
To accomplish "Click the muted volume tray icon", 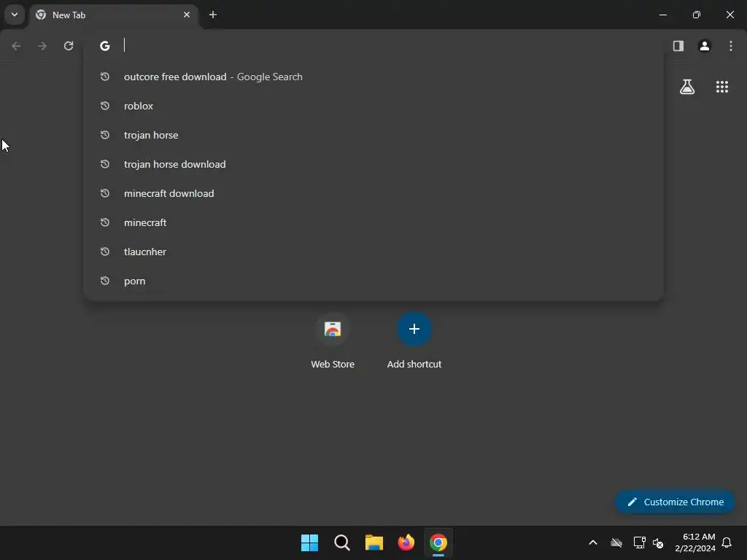I will click(659, 542).
